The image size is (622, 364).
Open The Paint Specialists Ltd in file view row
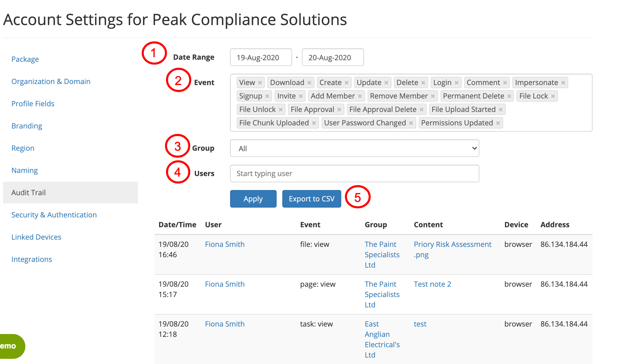tap(382, 255)
